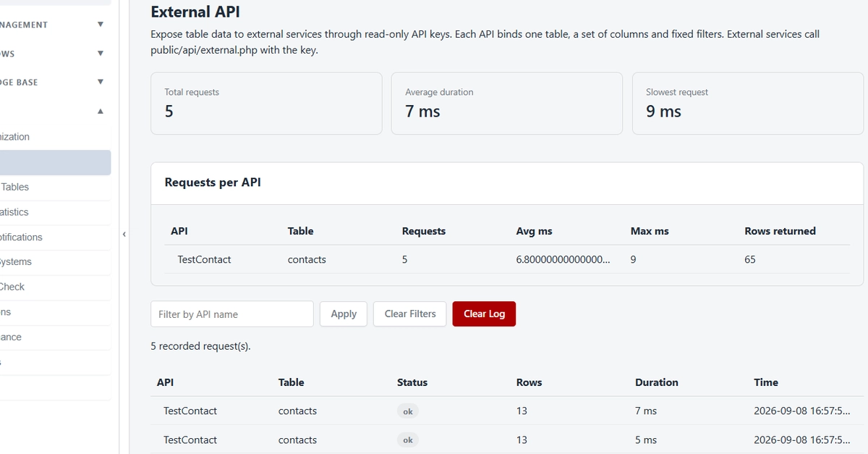868x454 pixels.
Task: Click the External API page title
Action: pos(195,12)
